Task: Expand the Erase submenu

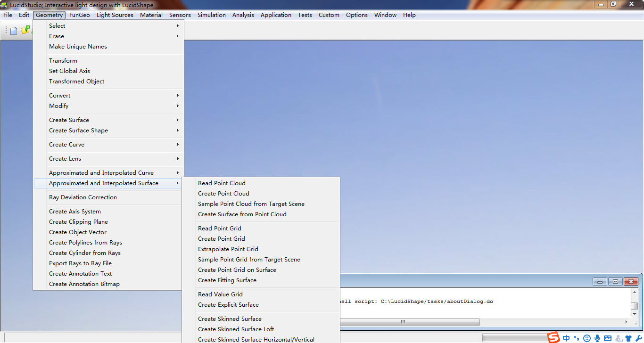Action: point(108,36)
